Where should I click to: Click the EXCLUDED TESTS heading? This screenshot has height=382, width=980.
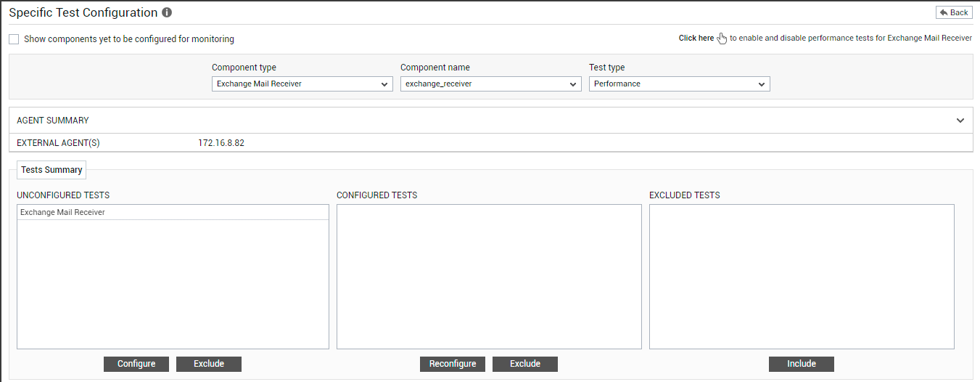click(x=685, y=195)
